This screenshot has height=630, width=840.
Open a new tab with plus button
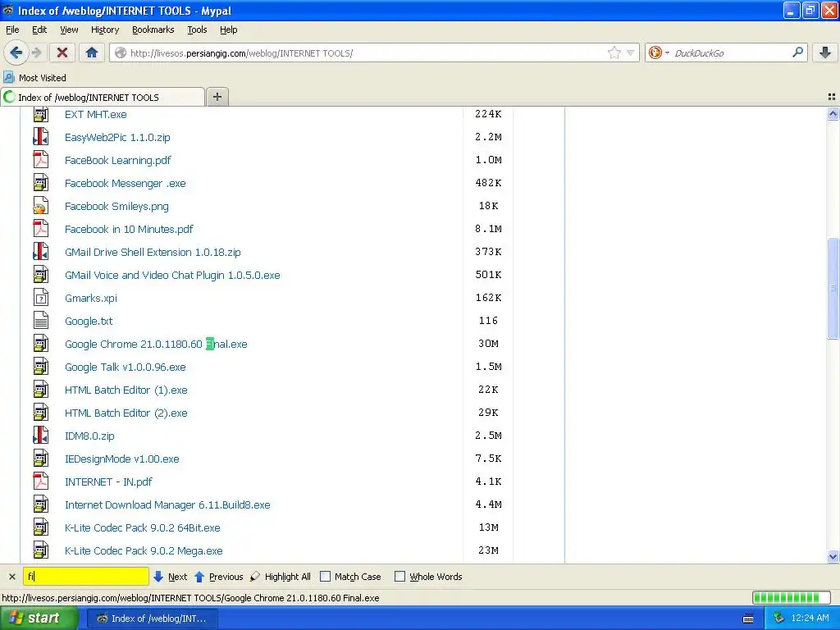click(217, 97)
